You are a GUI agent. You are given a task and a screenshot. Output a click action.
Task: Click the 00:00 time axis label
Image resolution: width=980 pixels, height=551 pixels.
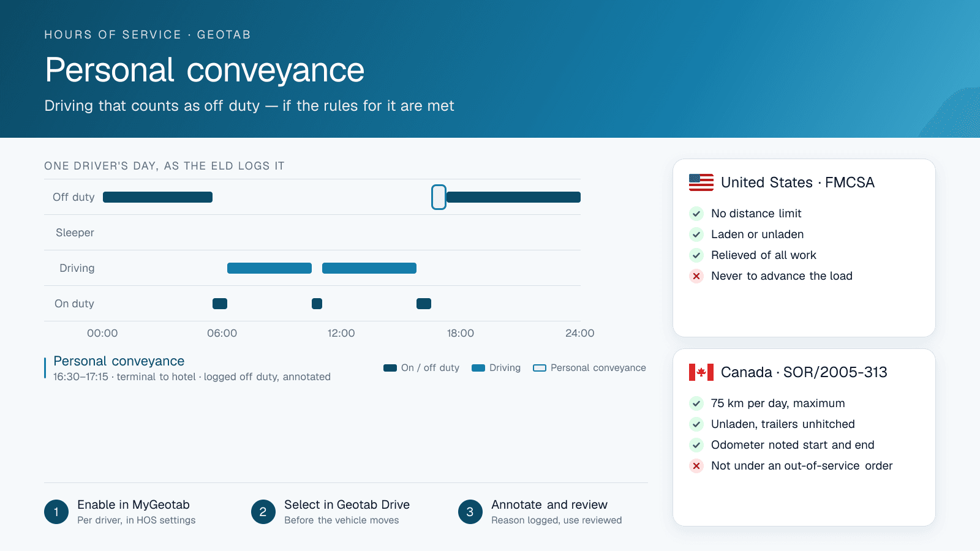click(x=102, y=333)
